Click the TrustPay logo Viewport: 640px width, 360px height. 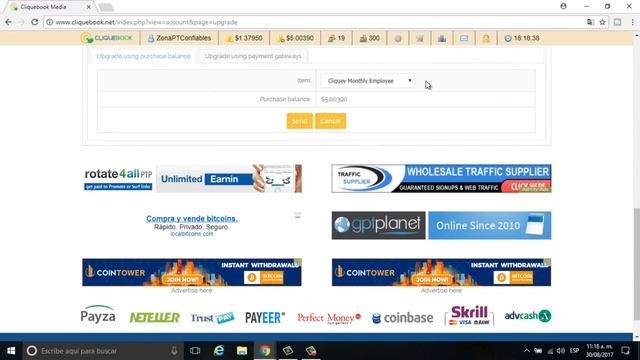click(x=213, y=318)
